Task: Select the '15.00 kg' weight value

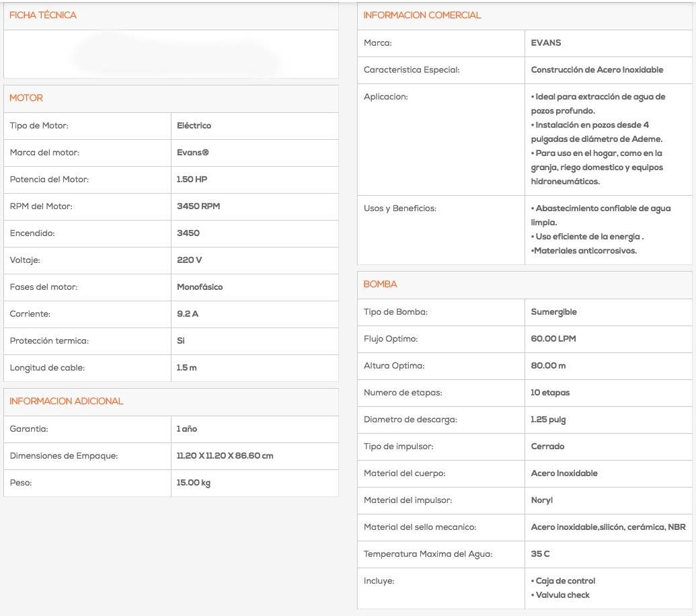Action: (194, 483)
